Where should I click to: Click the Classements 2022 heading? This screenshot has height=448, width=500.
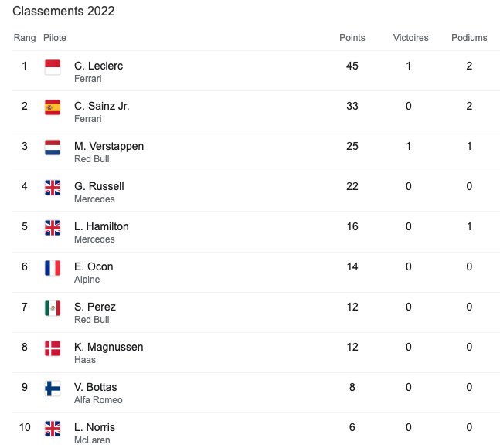click(x=63, y=12)
